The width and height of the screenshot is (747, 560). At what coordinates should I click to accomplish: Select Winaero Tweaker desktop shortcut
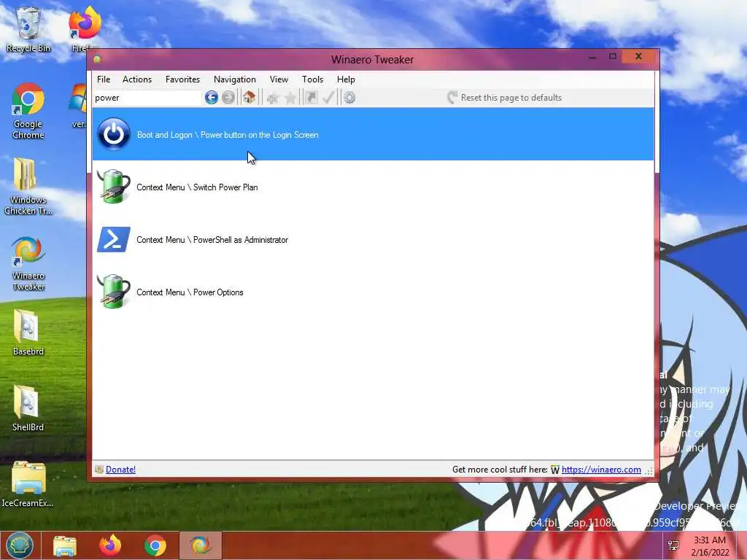[28, 263]
